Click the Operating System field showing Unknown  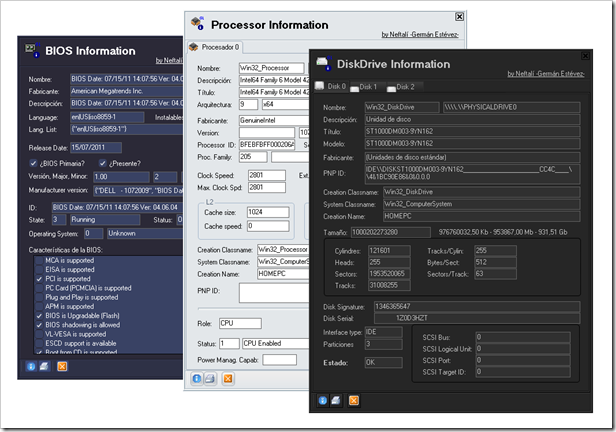tap(145, 234)
